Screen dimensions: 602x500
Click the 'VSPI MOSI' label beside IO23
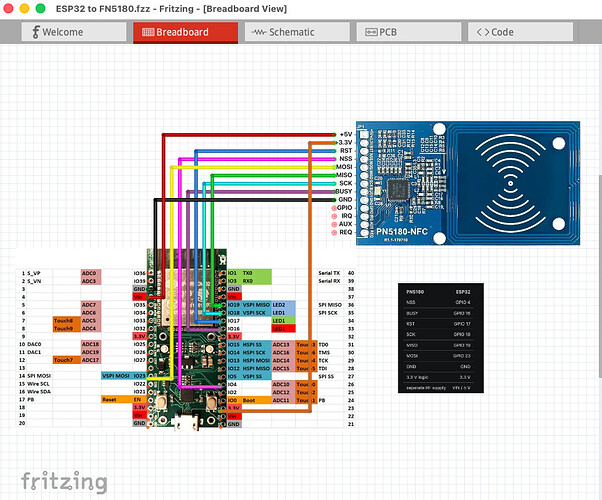116,376
